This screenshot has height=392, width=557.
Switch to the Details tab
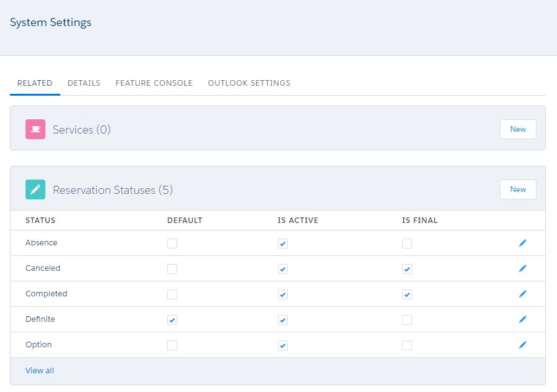(x=84, y=83)
